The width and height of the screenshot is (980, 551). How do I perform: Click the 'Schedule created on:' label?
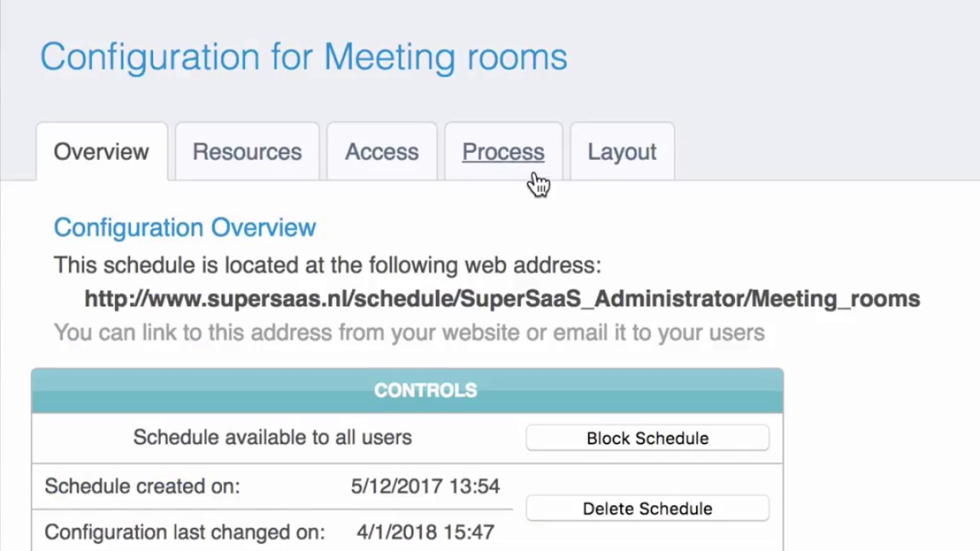click(x=142, y=486)
